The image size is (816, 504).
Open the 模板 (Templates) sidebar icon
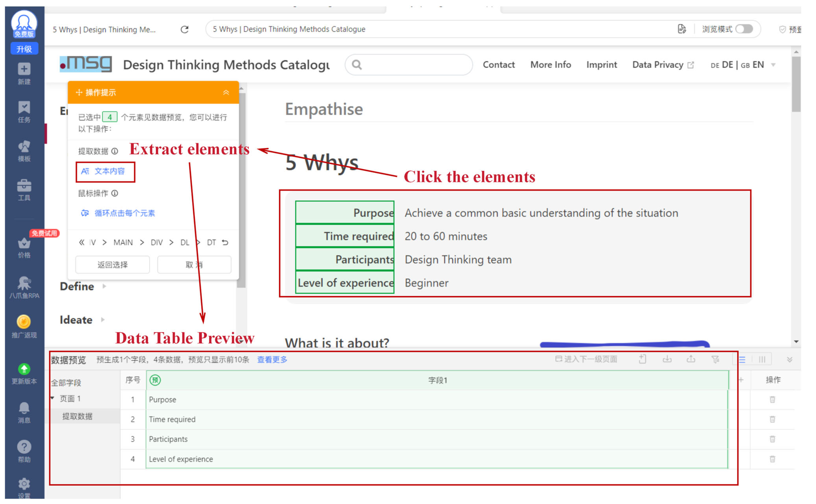24,147
